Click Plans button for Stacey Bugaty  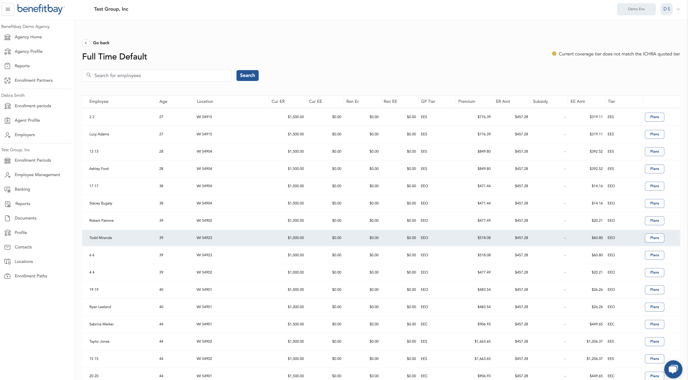coord(654,203)
